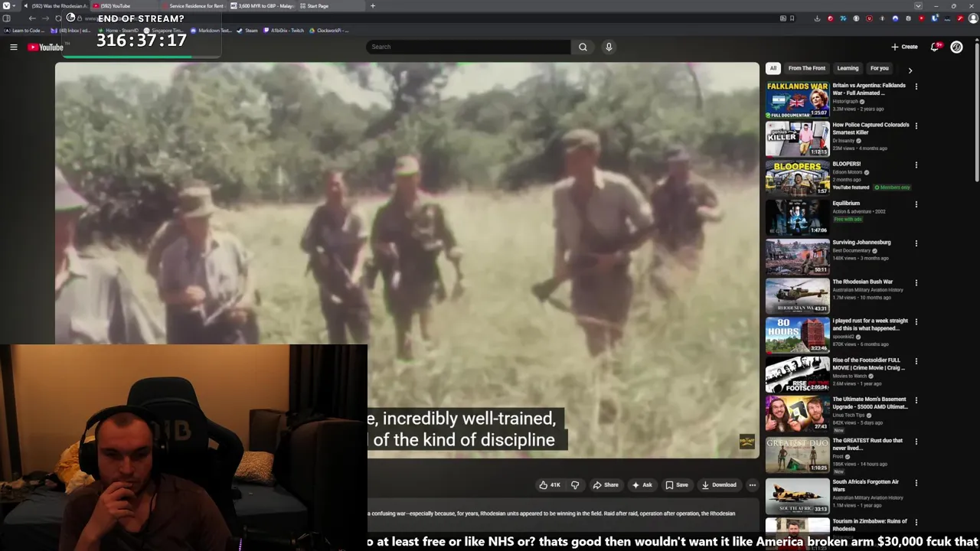
Task: Dislike the video with thumbs down
Action: 575,484
